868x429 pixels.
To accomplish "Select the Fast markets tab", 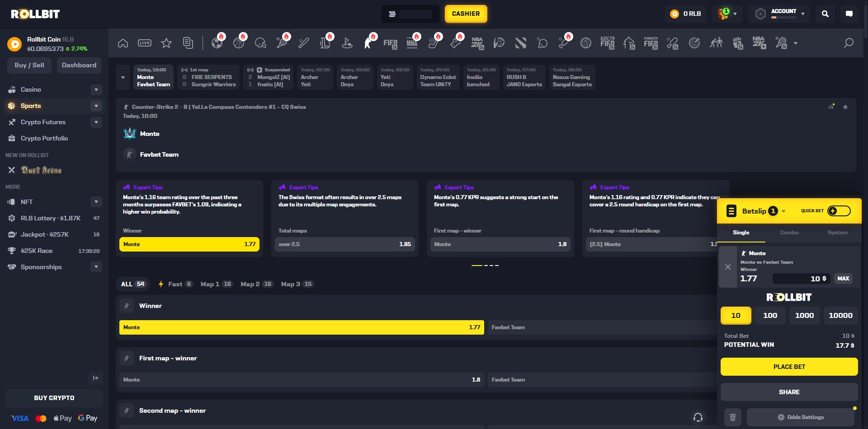I will (175, 284).
